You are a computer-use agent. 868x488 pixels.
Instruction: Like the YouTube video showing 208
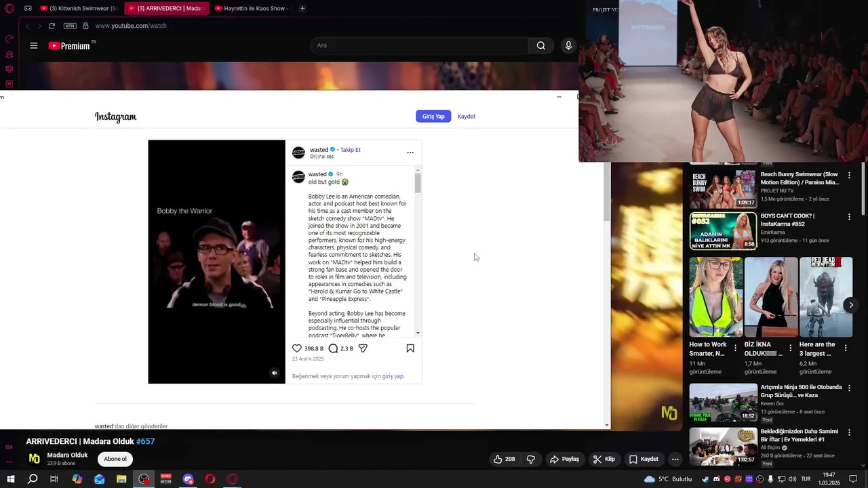click(504, 459)
